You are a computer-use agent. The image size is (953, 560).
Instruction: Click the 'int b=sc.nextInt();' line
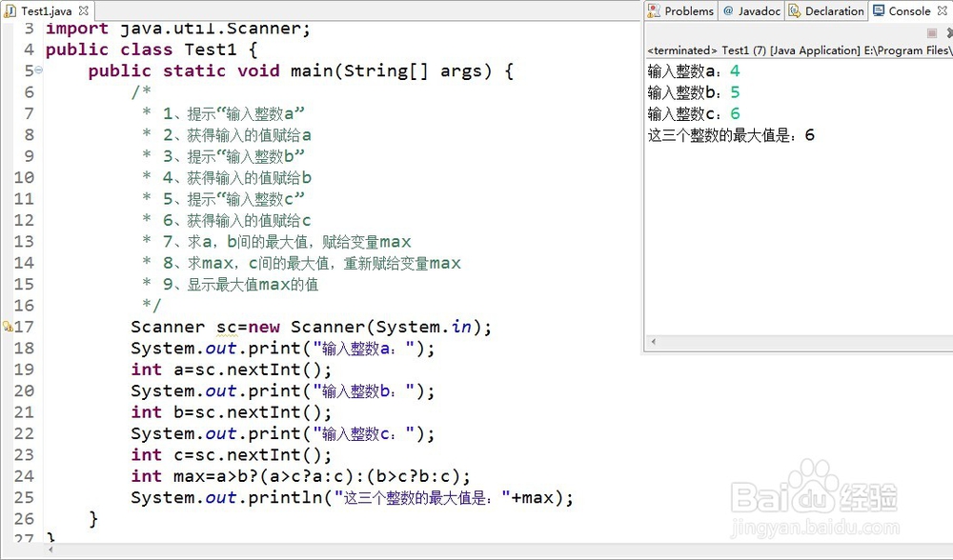click(231, 412)
